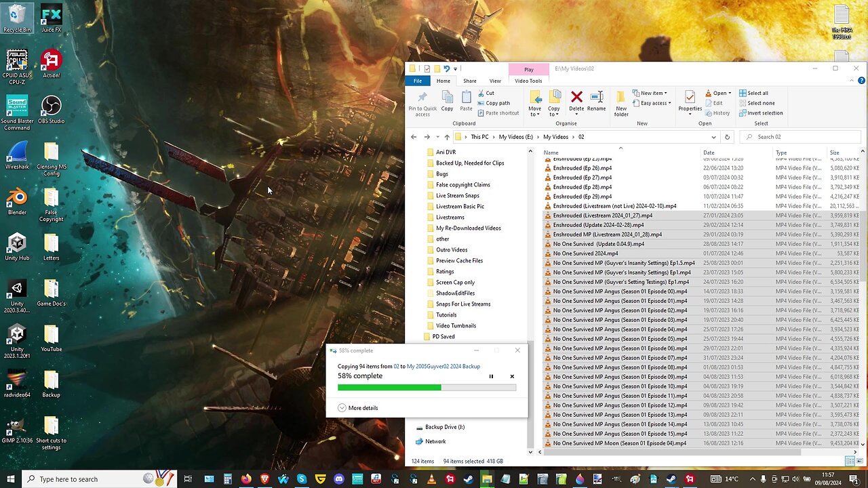Go up one folder level arrow
868x488 pixels.
(x=447, y=137)
